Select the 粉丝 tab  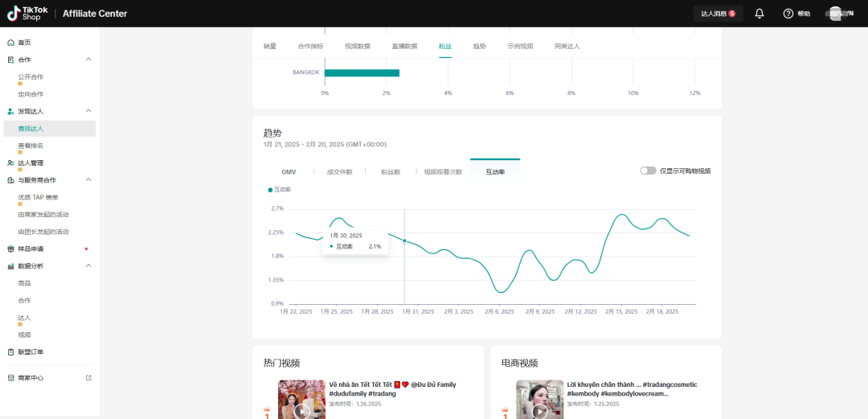click(445, 47)
